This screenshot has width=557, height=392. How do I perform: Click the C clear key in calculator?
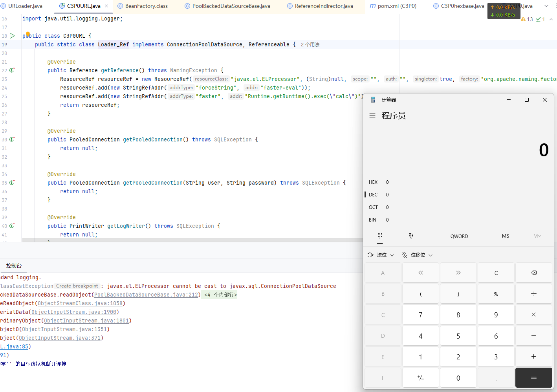496,273
